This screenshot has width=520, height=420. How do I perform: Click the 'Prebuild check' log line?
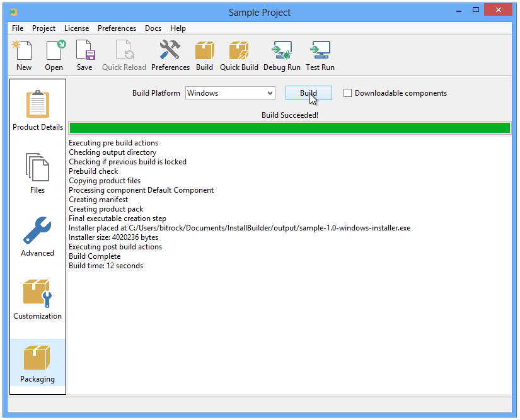(93, 171)
